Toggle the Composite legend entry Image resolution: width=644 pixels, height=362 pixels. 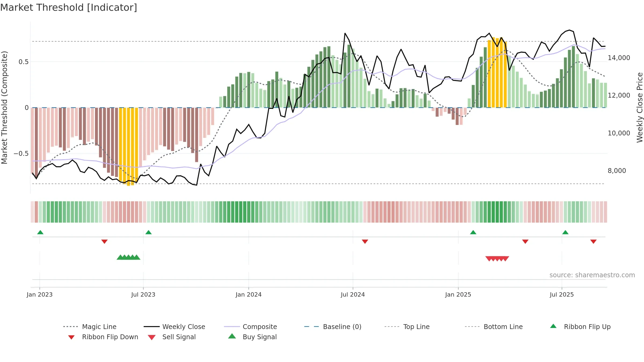(250, 327)
